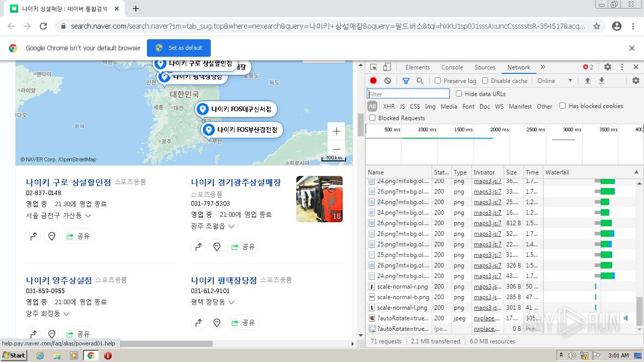Open network settings gear
This screenshot has height=362, width=644.
pos(636,80)
